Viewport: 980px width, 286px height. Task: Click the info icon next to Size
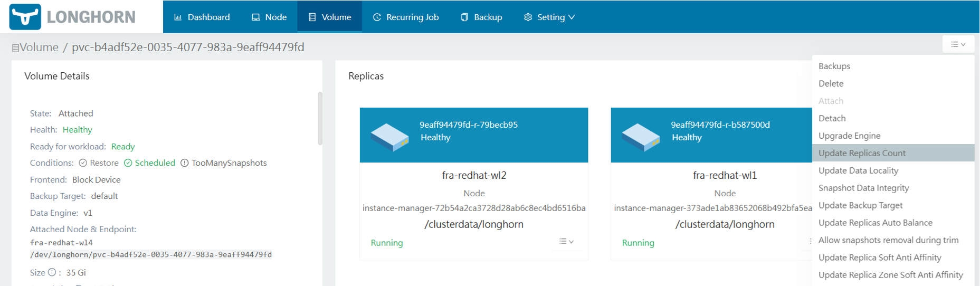click(52, 273)
